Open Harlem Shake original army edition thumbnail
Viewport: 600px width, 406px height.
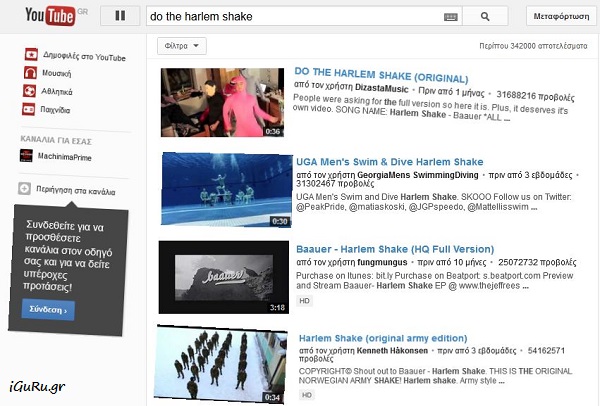click(x=222, y=364)
